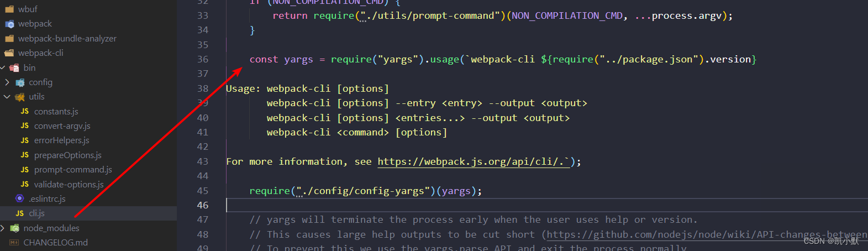Click '<entries...>' text on line 40
868x251 pixels.
430,118
